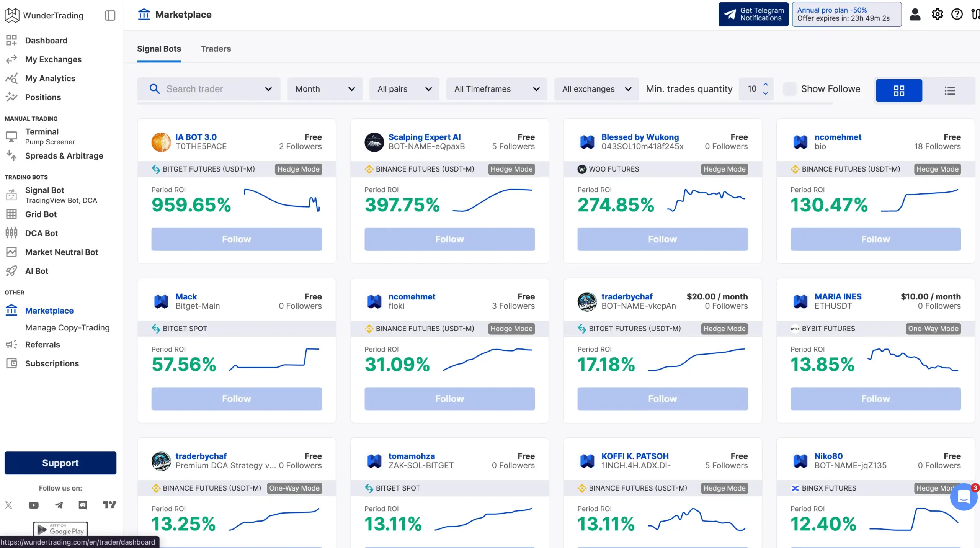Click the Spreads & Arbitrage icon
980x548 pixels.
point(11,155)
